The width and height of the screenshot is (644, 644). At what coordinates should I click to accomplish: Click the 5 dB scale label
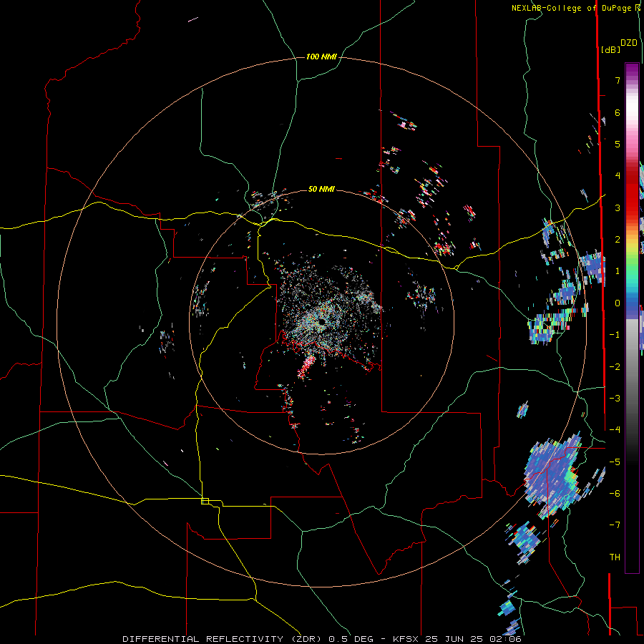tap(618, 144)
